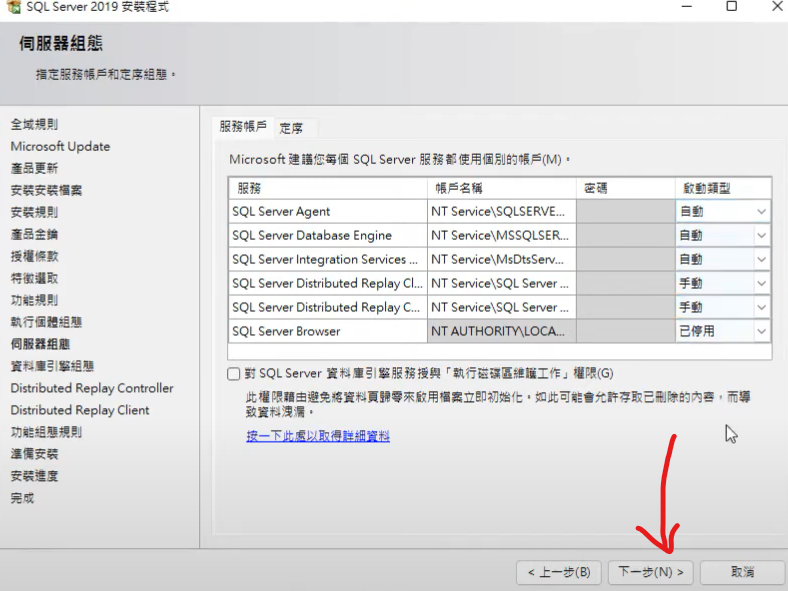Screen dimensions: 788x591
Task: Select the SQL Server Agent service name cell
Action: (328, 212)
